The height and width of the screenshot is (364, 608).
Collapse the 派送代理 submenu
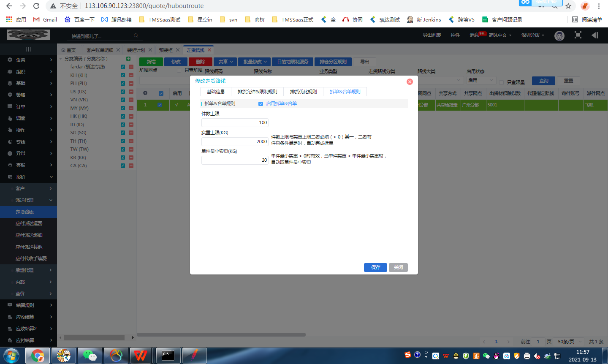[x=28, y=200]
